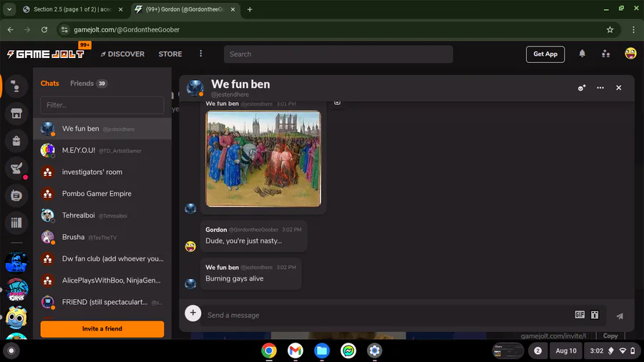Click the add members icon in the chat header
Screen dimensions: 644x362
click(x=582, y=88)
